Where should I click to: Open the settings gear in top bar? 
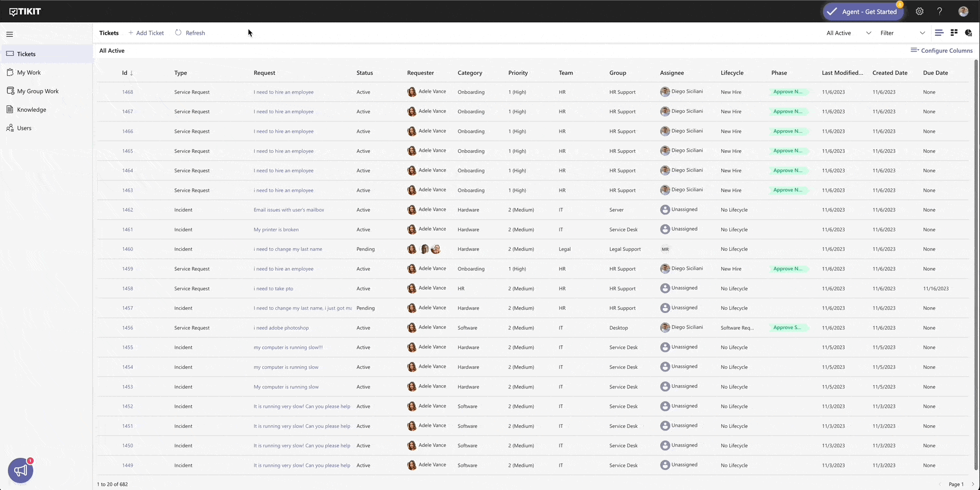pos(919,12)
